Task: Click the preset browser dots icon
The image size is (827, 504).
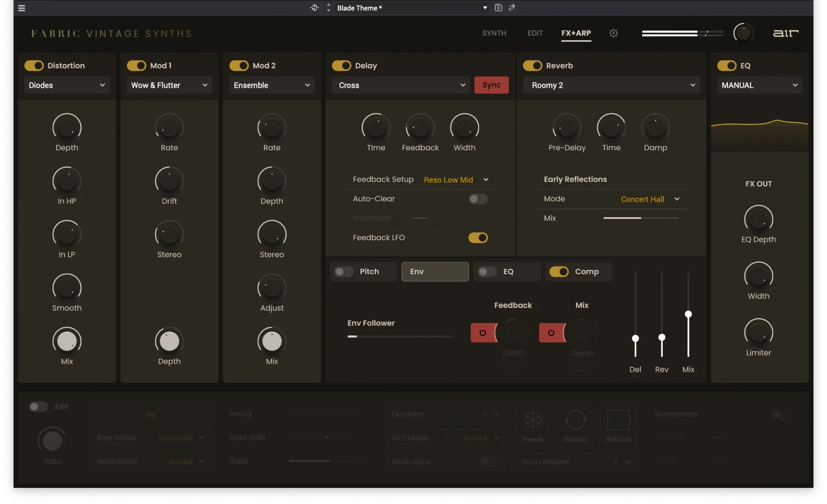Action: pyautogui.click(x=314, y=7)
